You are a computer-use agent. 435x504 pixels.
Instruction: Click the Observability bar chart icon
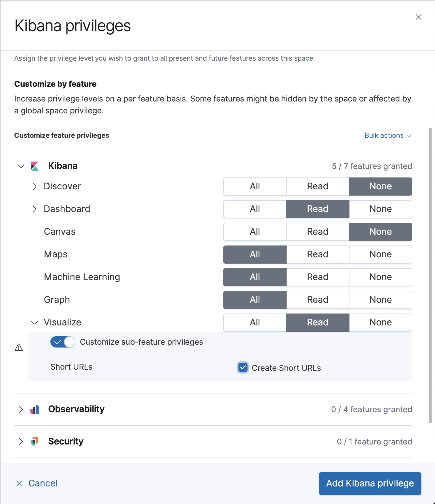pyautogui.click(x=35, y=409)
